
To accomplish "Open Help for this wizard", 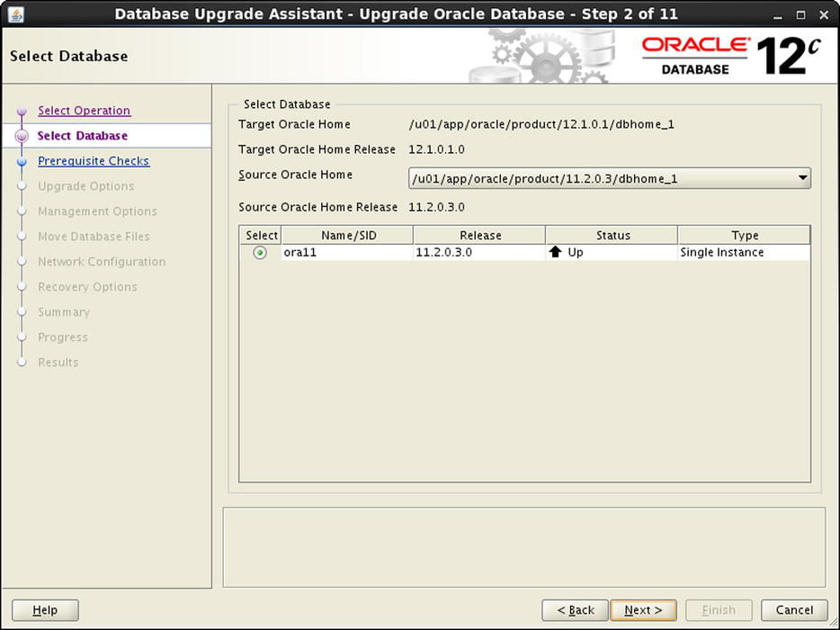I will click(x=45, y=610).
